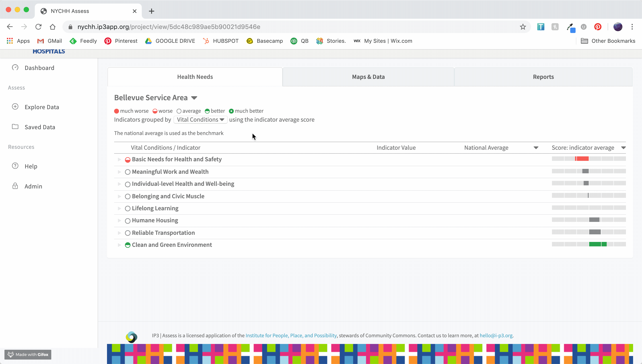Open the Bellevue Service Area dropdown arrow
This screenshot has width=642, height=364.
tap(194, 98)
